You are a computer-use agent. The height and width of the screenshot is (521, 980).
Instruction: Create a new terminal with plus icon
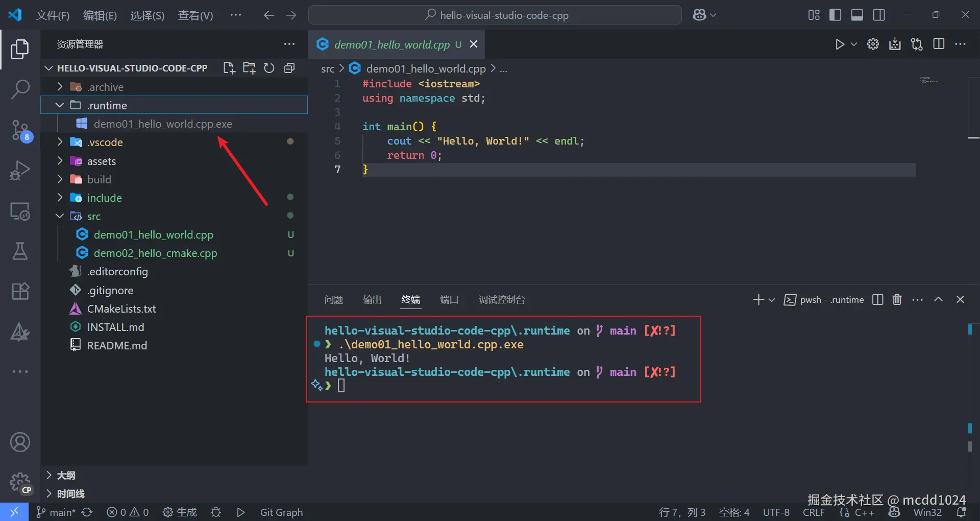pyautogui.click(x=758, y=299)
